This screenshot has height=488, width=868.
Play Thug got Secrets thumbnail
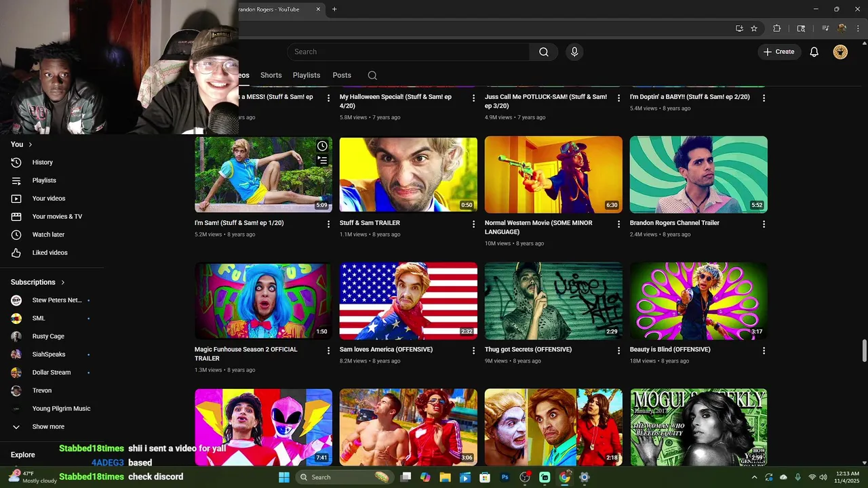pos(553,301)
